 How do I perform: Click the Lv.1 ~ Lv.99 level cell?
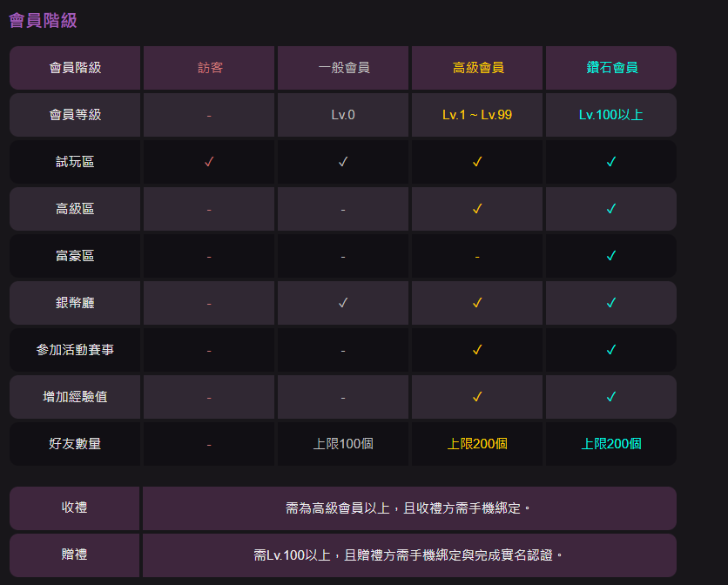click(x=477, y=115)
